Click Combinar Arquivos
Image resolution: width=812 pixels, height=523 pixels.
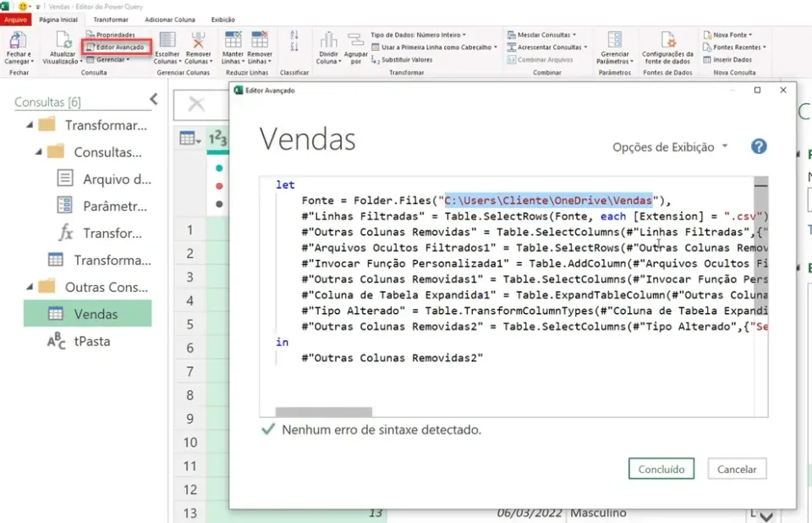[x=540, y=59]
